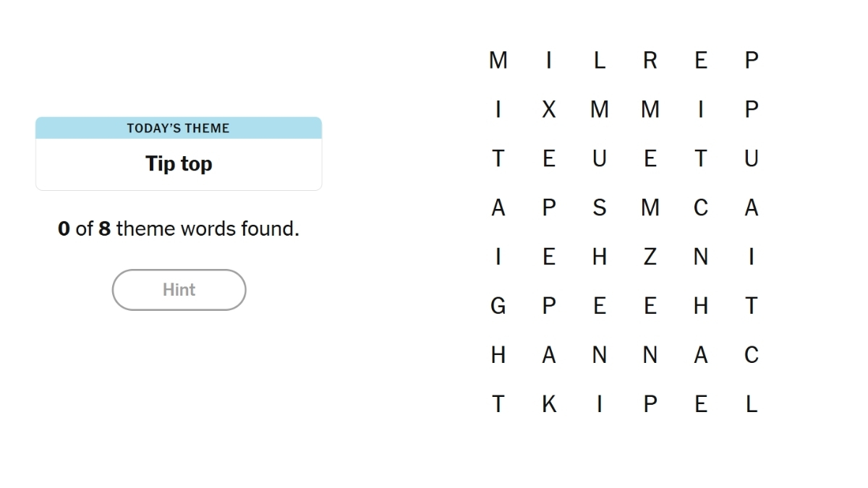Select the letter L at the bottom-right
Screen dimensions: 868x488
click(751, 404)
